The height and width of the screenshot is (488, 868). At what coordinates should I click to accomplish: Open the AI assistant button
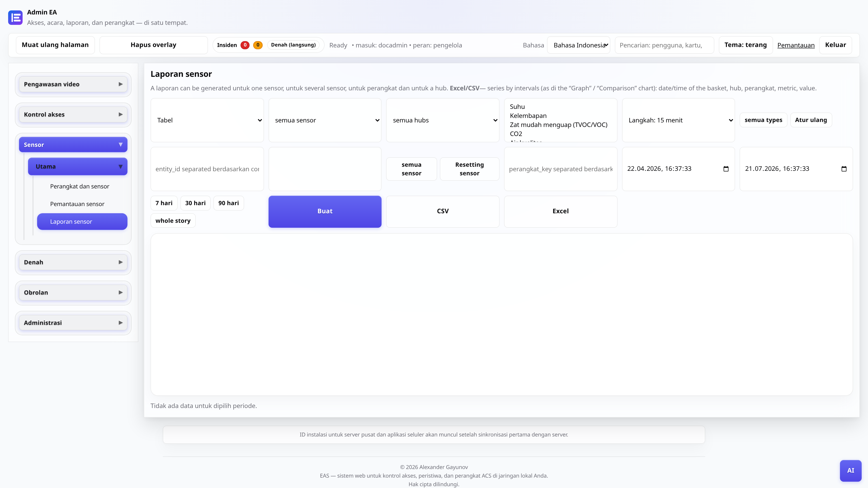pyautogui.click(x=850, y=470)
